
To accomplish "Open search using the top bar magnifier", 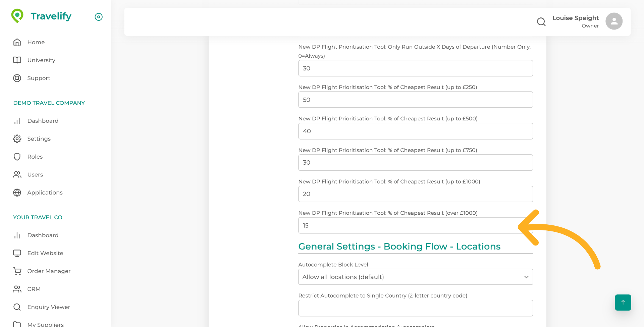I will click(541, 21).
